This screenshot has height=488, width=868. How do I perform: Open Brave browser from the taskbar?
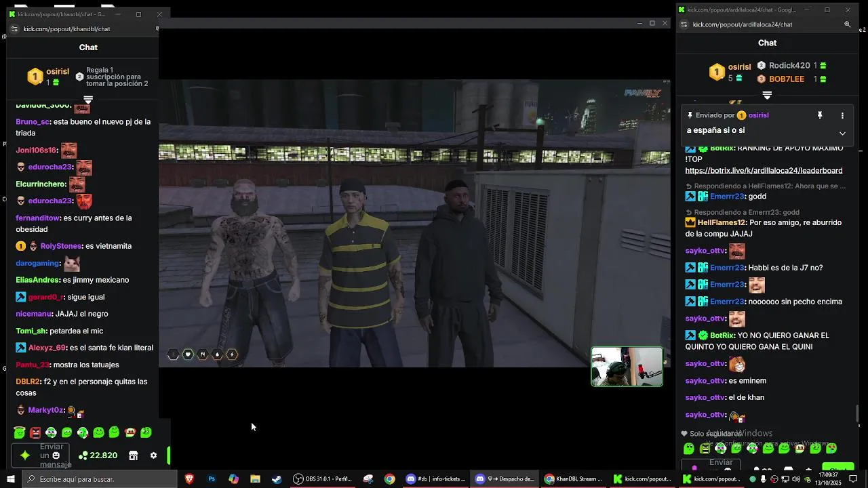coord(189,479)
